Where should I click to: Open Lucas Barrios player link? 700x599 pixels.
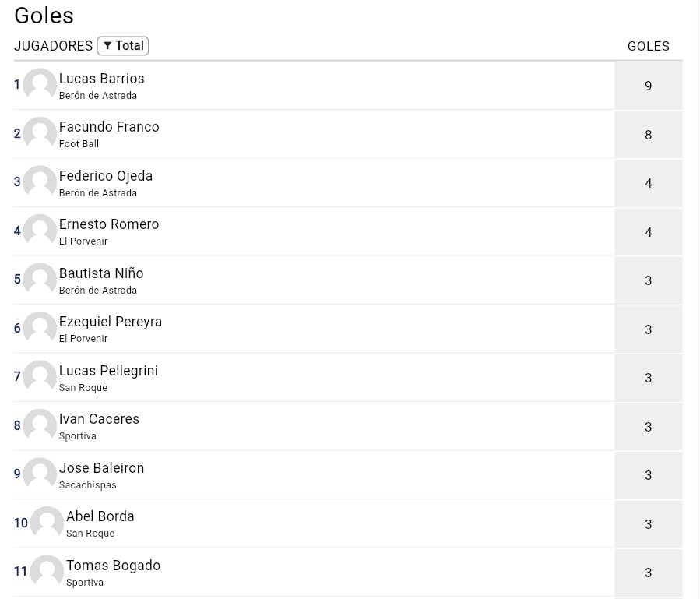point(101,79)
